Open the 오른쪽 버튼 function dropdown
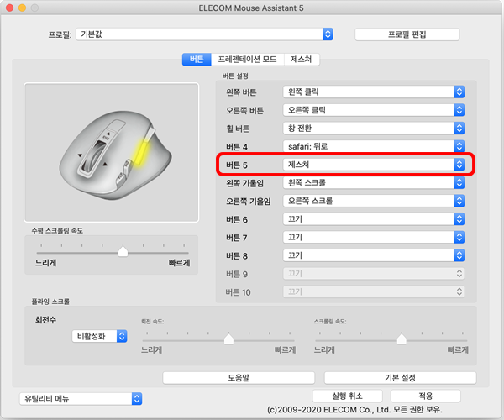Viewport: 504px width, 420px height. click(374, 110)
